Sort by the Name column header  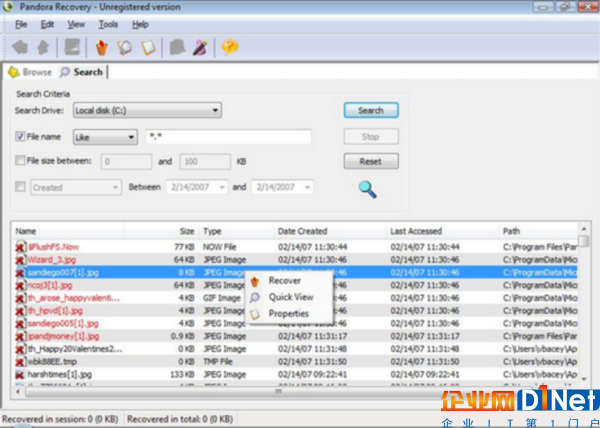(x=68, y=231)
